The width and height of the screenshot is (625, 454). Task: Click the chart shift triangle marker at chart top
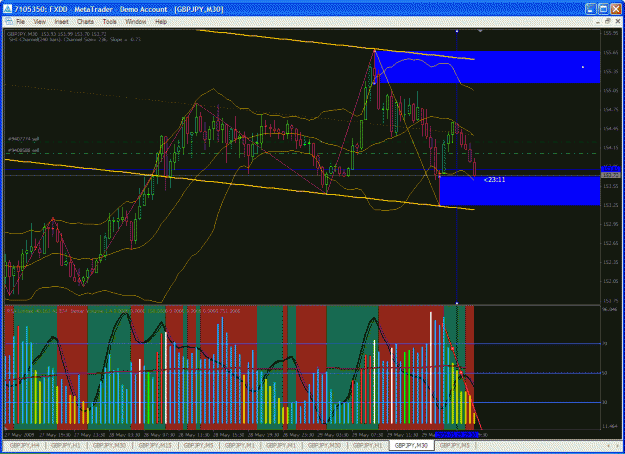pyautogui.click(x=480, y=31)
